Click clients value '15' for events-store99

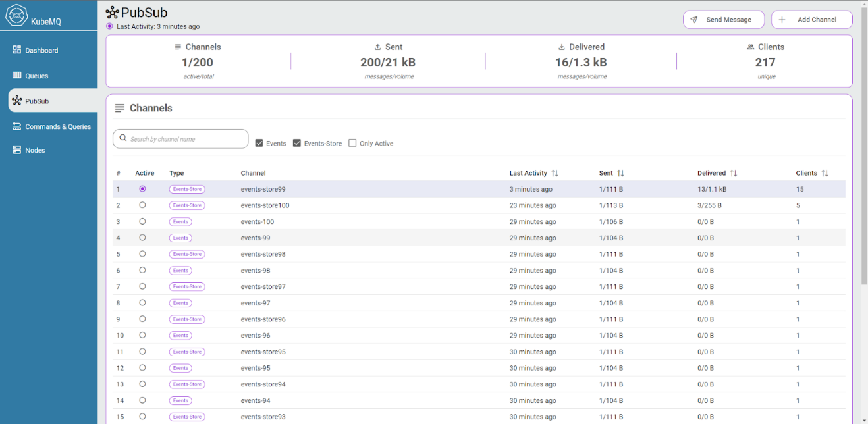[800, 189]
